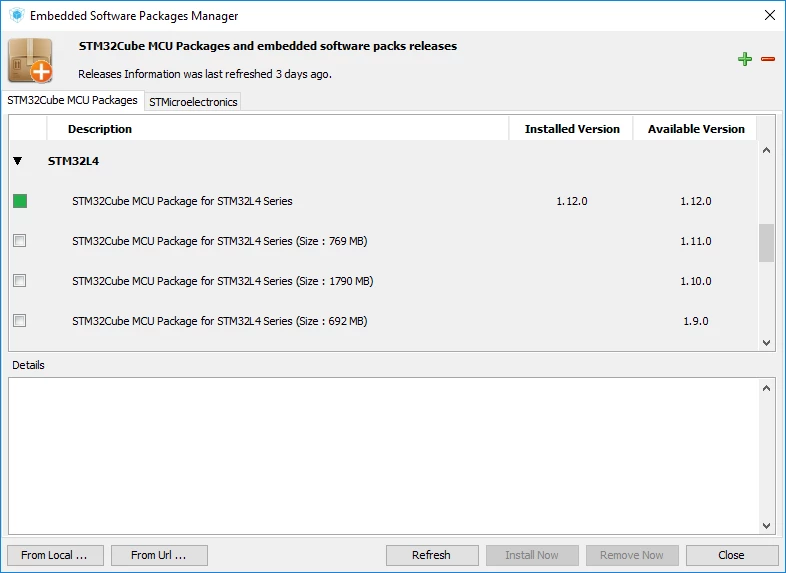Click the package list scroll down arrow
786x573 pixels.
(766, 343)
